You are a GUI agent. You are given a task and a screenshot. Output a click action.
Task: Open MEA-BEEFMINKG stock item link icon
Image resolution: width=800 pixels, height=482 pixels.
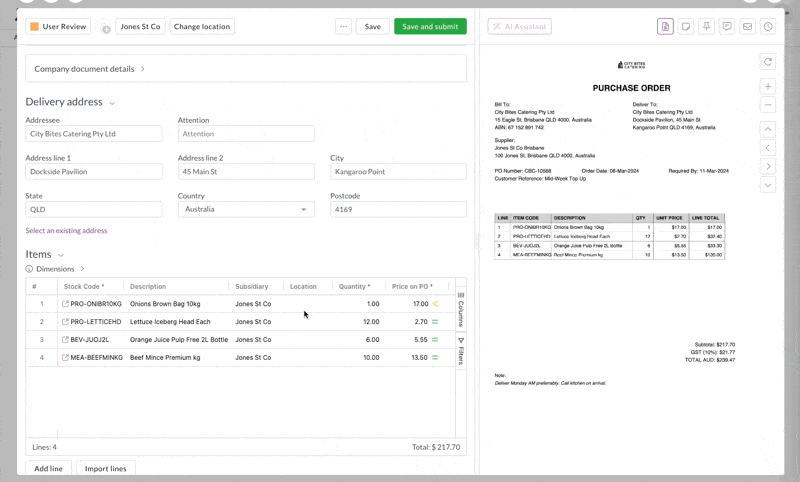click(65, 358)
